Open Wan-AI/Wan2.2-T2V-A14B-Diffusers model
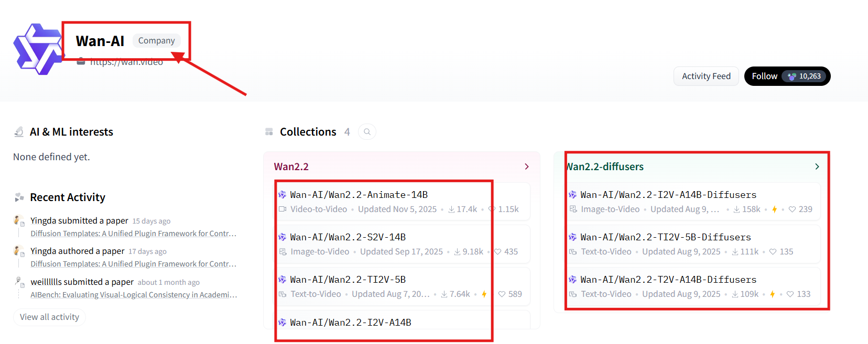 pyautogui.click(x=668, y=280)
